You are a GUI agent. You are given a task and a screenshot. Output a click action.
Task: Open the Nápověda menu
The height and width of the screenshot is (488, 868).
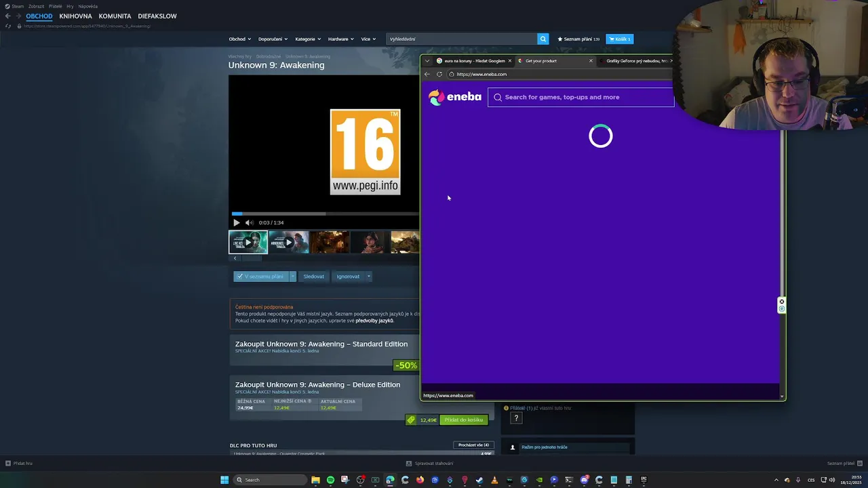[x=88, y=6]
